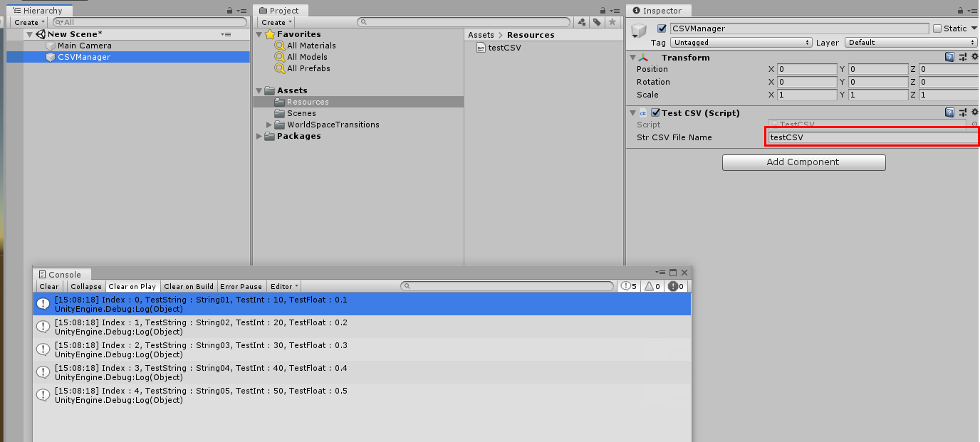The image size is (980, 442).
Task: Open the Transform help reference book icon
Action: point(949,57)
